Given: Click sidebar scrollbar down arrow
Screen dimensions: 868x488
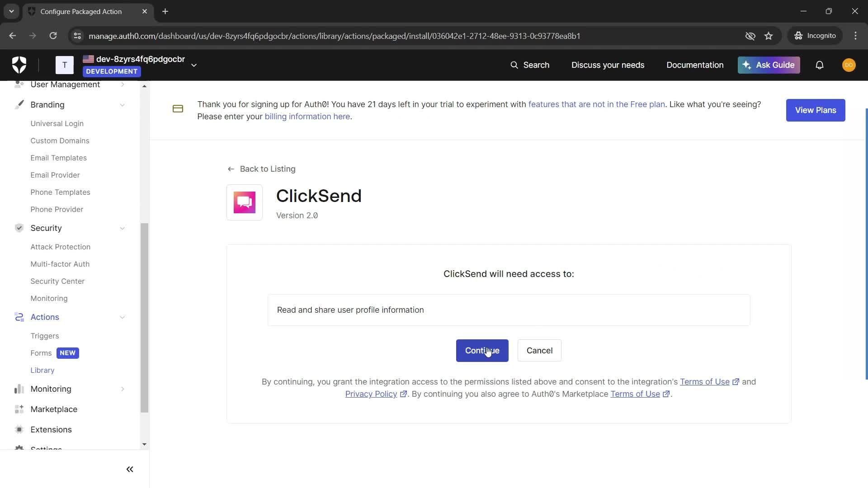Looking at the screenshot, I should coord(144,445).
